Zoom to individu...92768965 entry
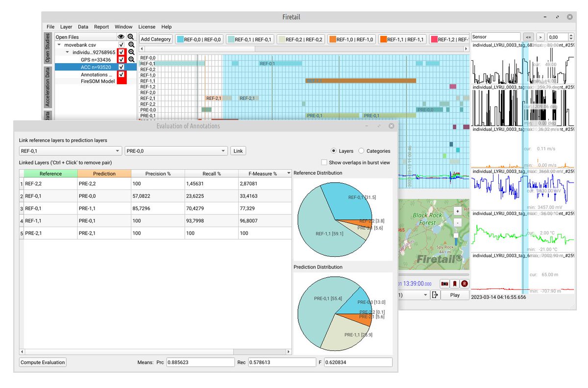This screenshot has height=388, width=588. coord(131,52)
